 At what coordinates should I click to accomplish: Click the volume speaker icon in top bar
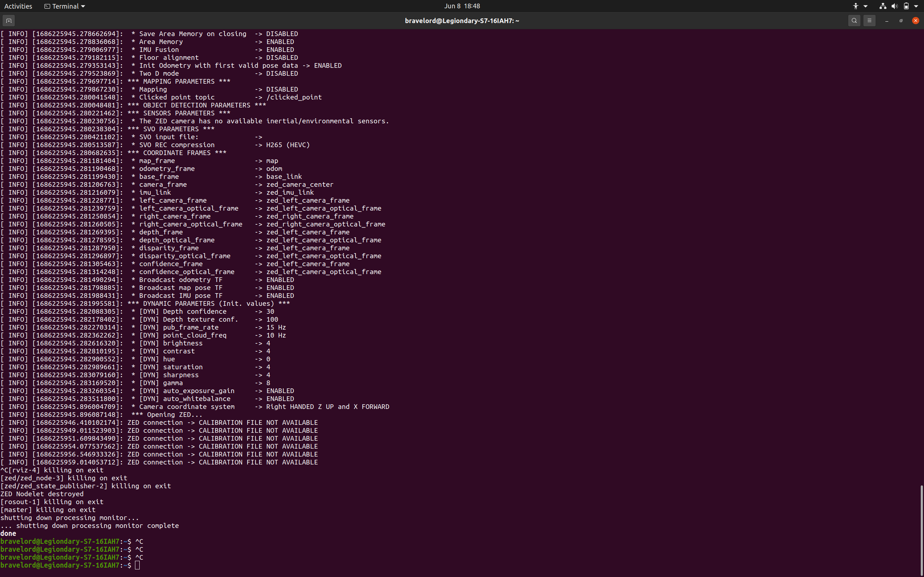click(894, 6)
